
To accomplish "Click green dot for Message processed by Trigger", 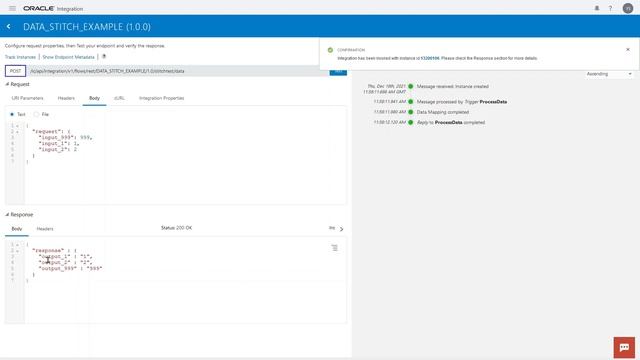I will [x=411, y=102].
